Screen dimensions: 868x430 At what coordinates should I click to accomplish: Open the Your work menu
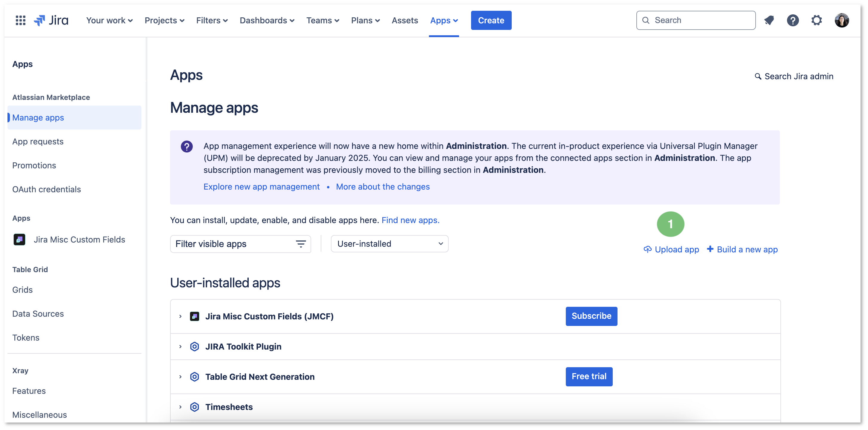[109, 20]
